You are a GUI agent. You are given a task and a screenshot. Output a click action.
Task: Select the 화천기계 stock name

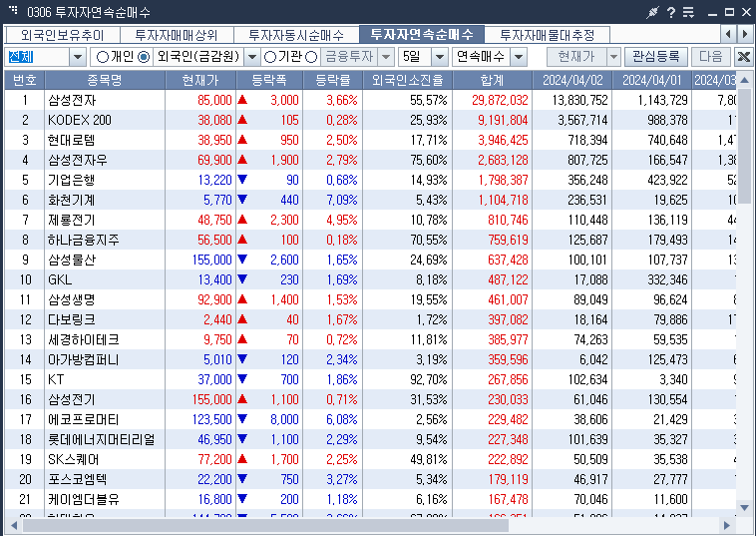point(72,201)
